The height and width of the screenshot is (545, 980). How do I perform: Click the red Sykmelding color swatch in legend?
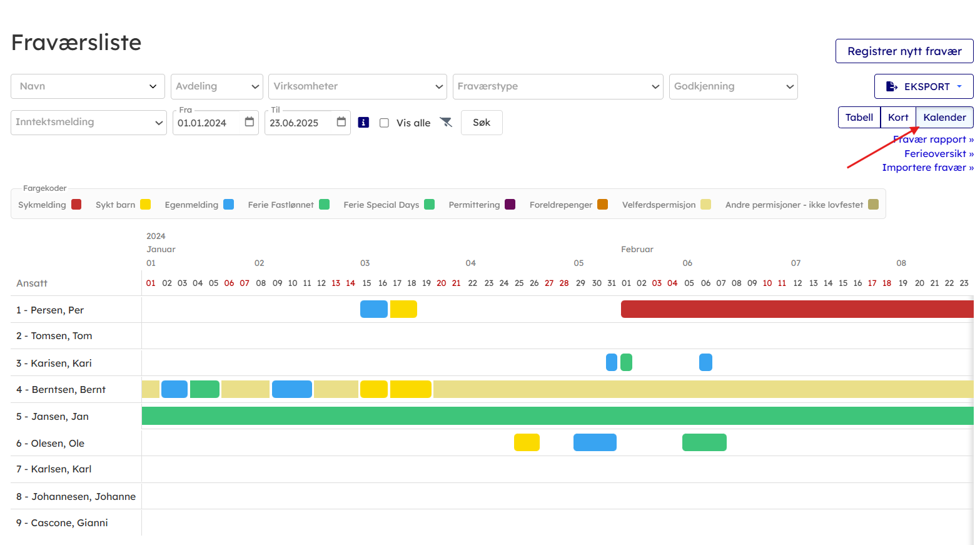coord(76,205)
